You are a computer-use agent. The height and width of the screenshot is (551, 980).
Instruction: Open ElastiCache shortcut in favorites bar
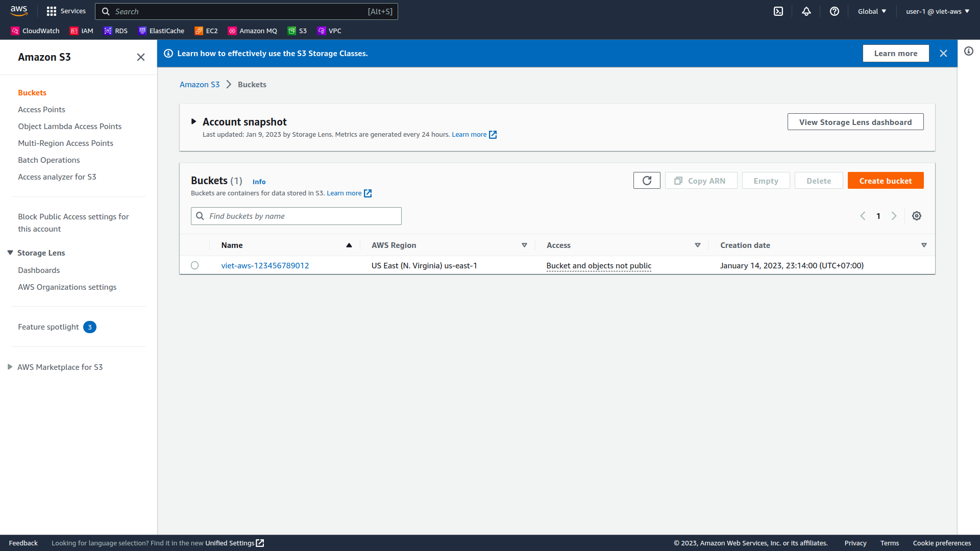(161, 31)
